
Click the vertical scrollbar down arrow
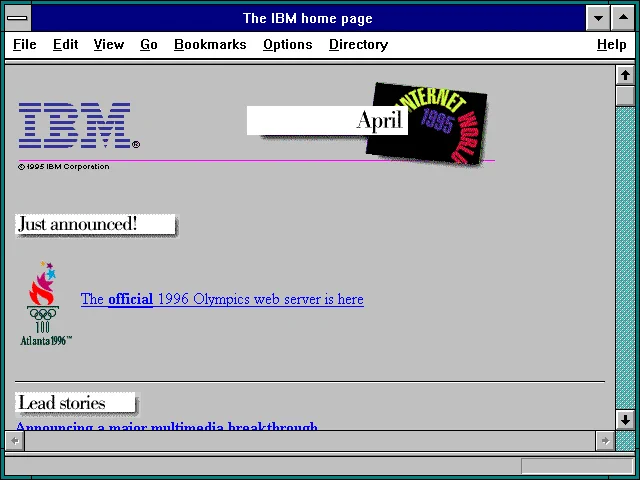[x=625, y=420]
